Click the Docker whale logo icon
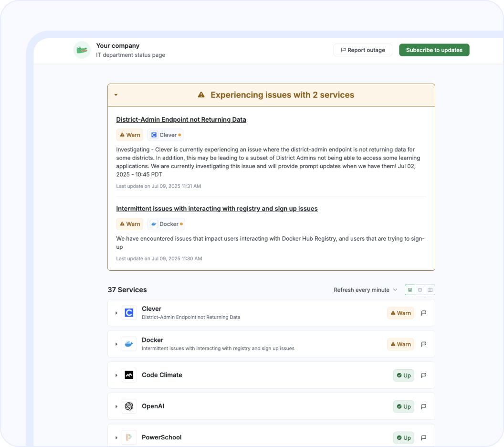This screenshot has height=447, width=504. (x=129, y=344)
